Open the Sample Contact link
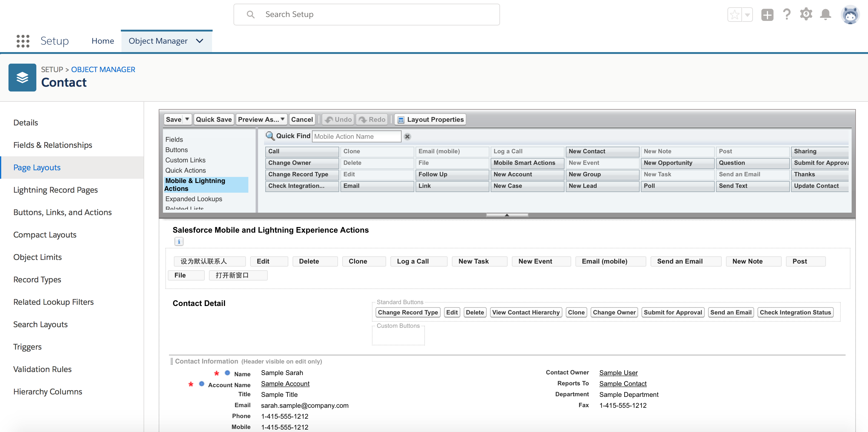The width and height of the screenshot is (868, 432). pos(623,384)
